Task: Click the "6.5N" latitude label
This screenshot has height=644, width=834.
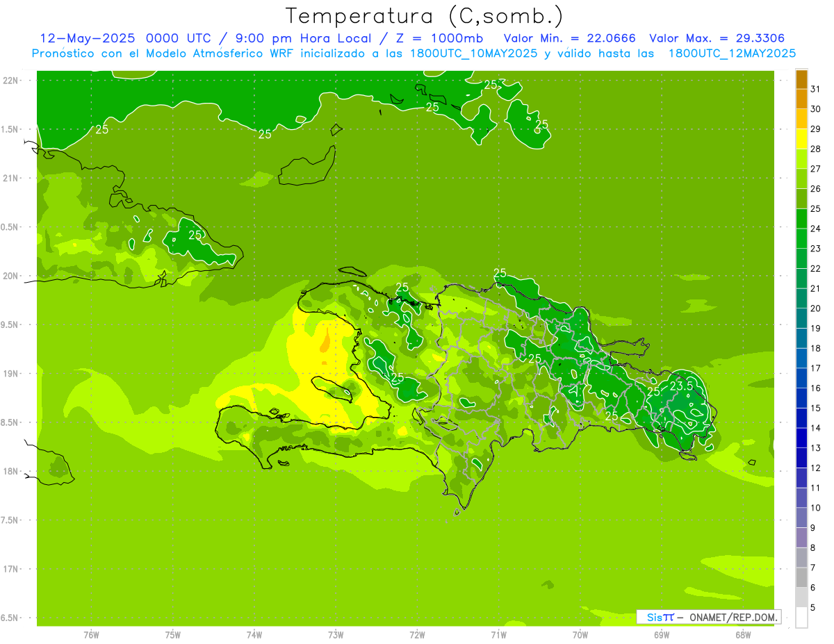Action: (10, 618)
